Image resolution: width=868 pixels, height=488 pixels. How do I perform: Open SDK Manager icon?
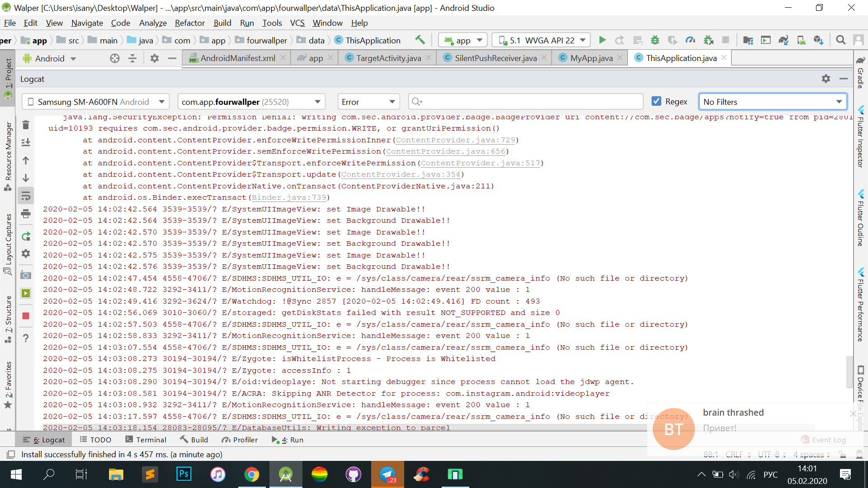[x=819, y=40]
